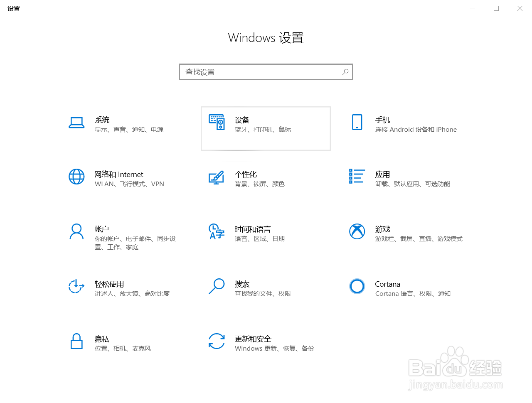Image resolution: width=532 pixels, height=403 pixels.
Task: Select the 时间和语言 clock icon
Action: pyautogui.click(x=217, y=231)
